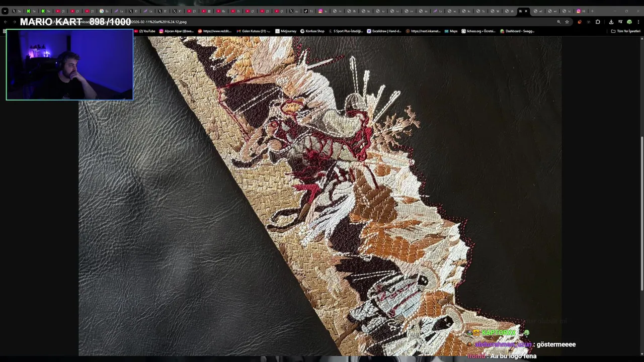Open the Konfuse Shop bookmark
Screen dimensions: 644x362
coord(312,31)
